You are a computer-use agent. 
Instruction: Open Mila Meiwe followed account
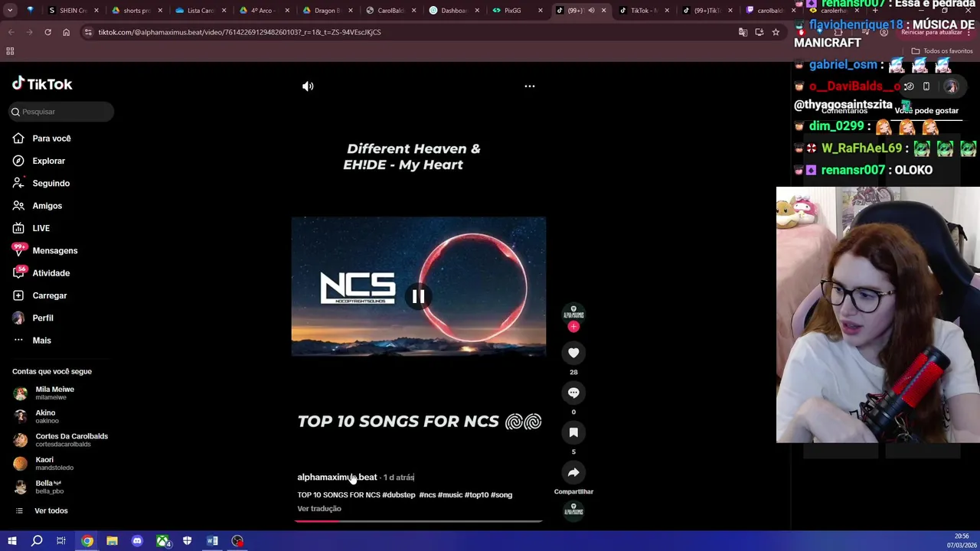[54, 393]
